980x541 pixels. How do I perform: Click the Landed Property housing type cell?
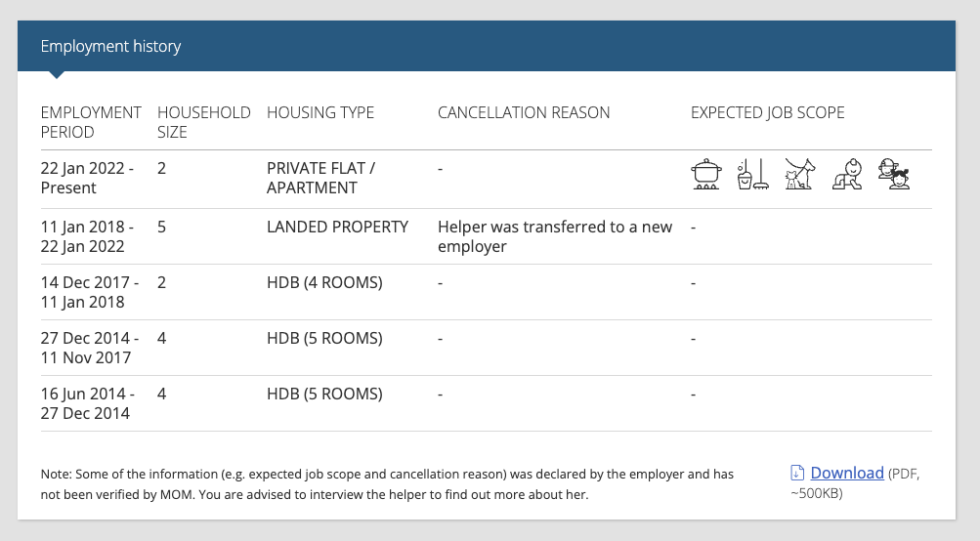[337, 227]
